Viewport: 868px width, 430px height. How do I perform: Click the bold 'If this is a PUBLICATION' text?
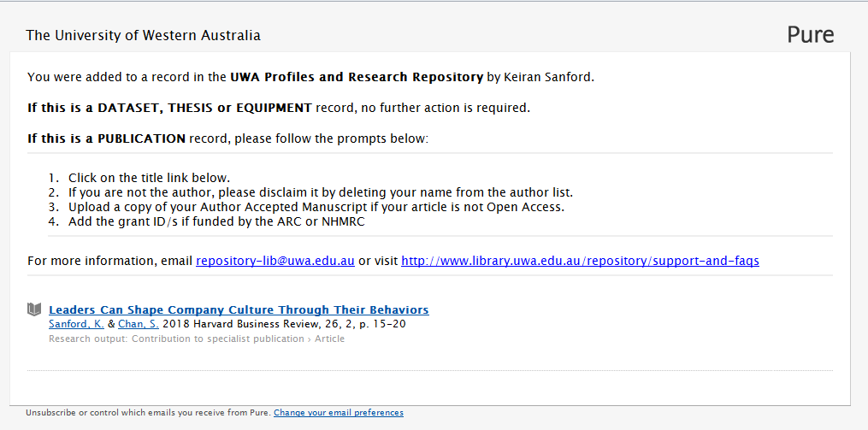point(106,138)
